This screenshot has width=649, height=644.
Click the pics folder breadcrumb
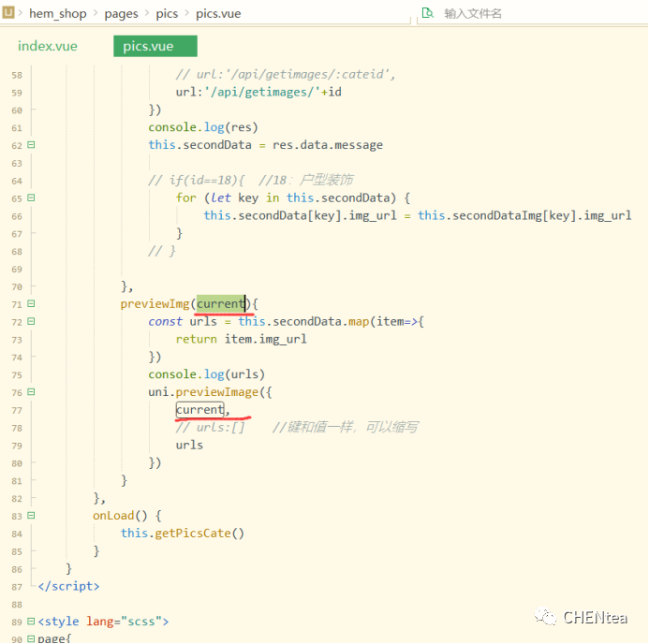tap(167, 14)
